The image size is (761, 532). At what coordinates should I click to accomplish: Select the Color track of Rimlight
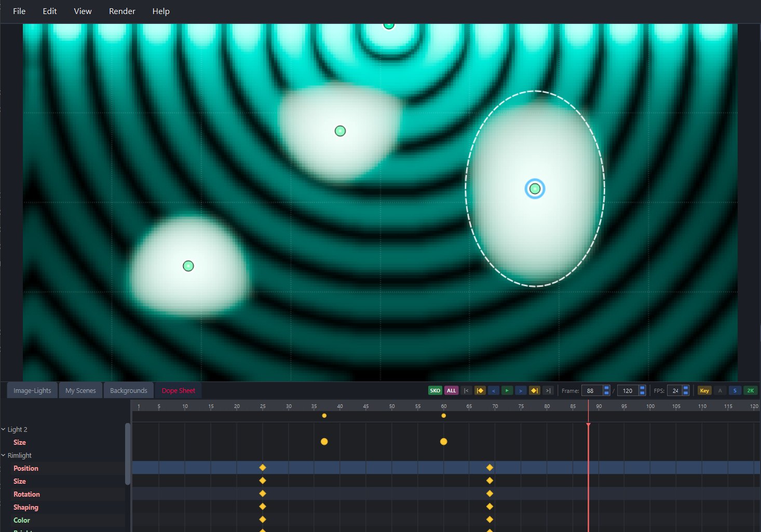pos(21,520)
